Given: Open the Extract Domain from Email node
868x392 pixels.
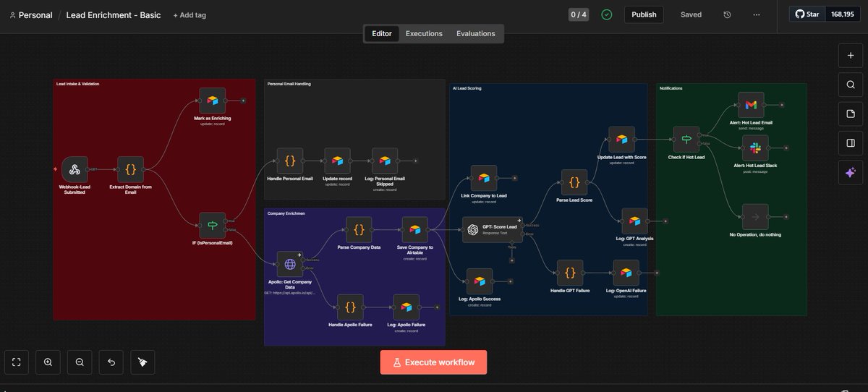Looking at the screenshot, I should (x=131, y=170).
